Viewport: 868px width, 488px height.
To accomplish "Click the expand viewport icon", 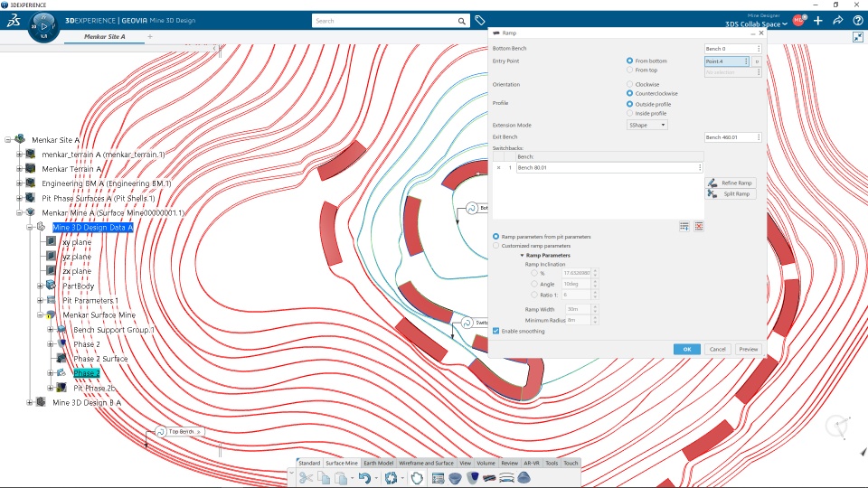I will click(x=858, y=37).
